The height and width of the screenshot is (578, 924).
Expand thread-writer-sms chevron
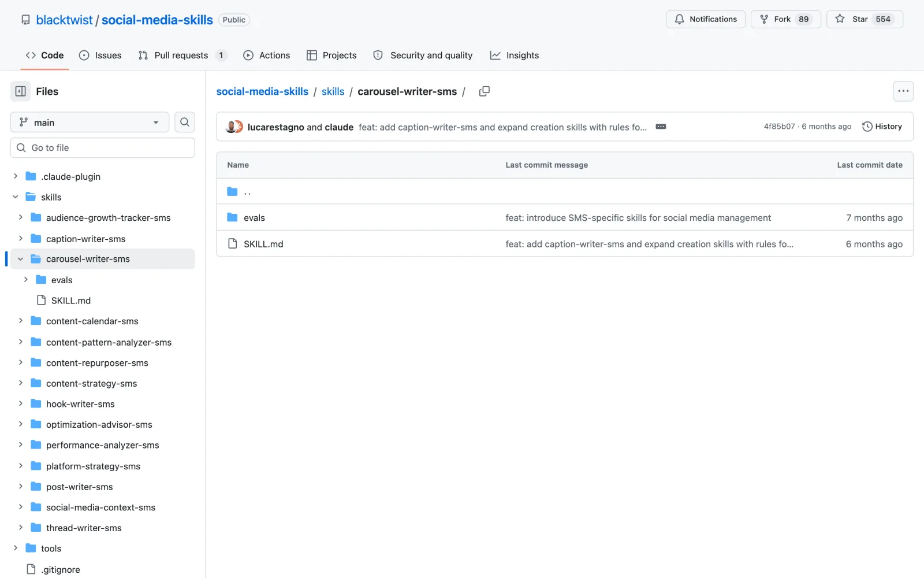click(21, 527)
